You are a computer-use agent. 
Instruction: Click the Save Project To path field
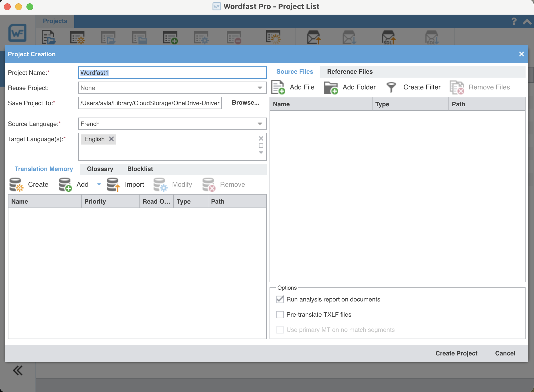[150, 103]
